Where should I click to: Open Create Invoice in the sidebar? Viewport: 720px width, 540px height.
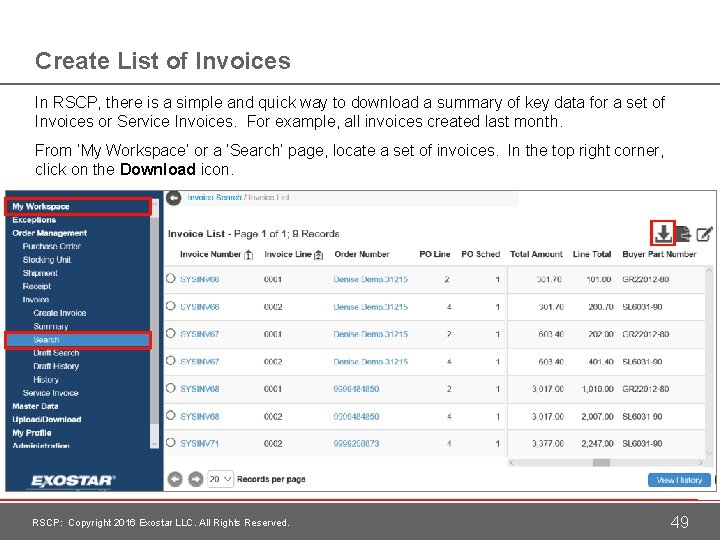60,313
